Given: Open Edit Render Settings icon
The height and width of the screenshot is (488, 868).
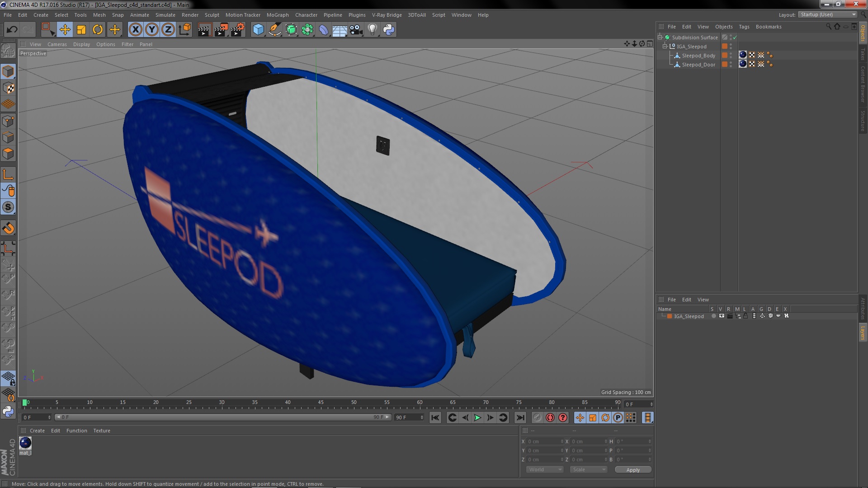Looking at the screenshot, I should (238, 30).
